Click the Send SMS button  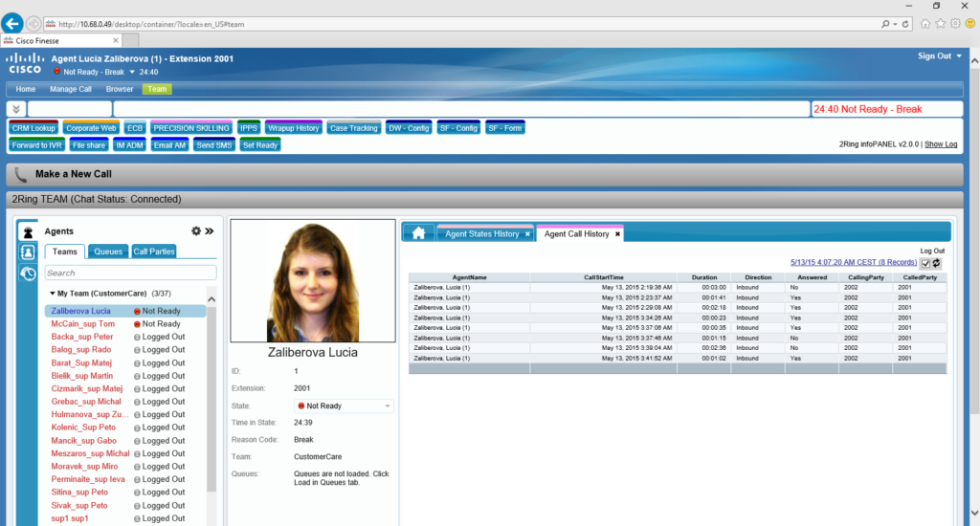tap(214, 145)
